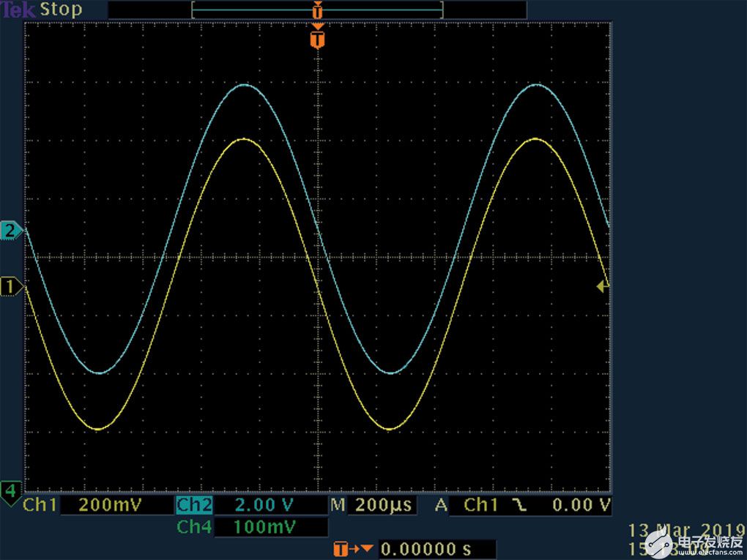
Task: Click the 0.00 V trigger level value
Action: pyautogui.click(x=581, y=505)
